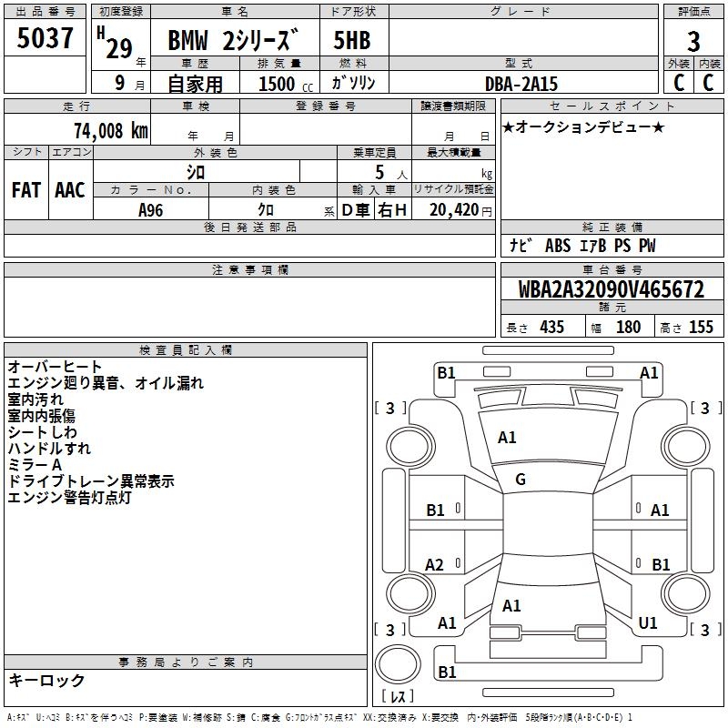Viewport: 728px width, 728px height.
Task: Select the inspector note "室内内張傷"
Action: 41,416
